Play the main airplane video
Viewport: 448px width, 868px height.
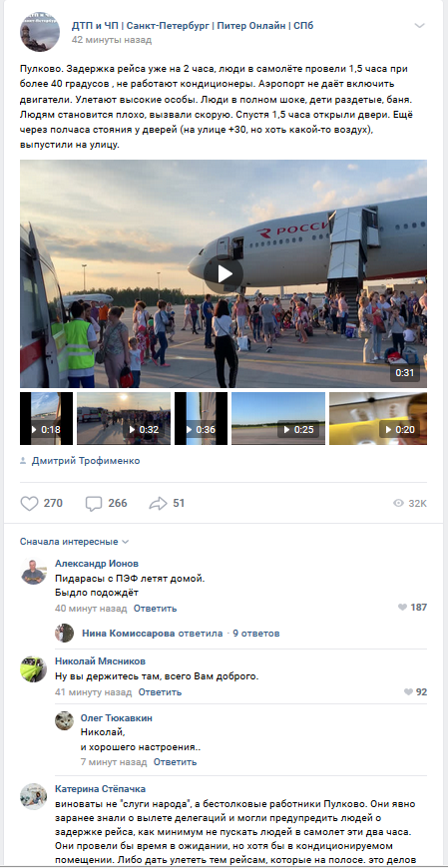click(x=224, y=273)
